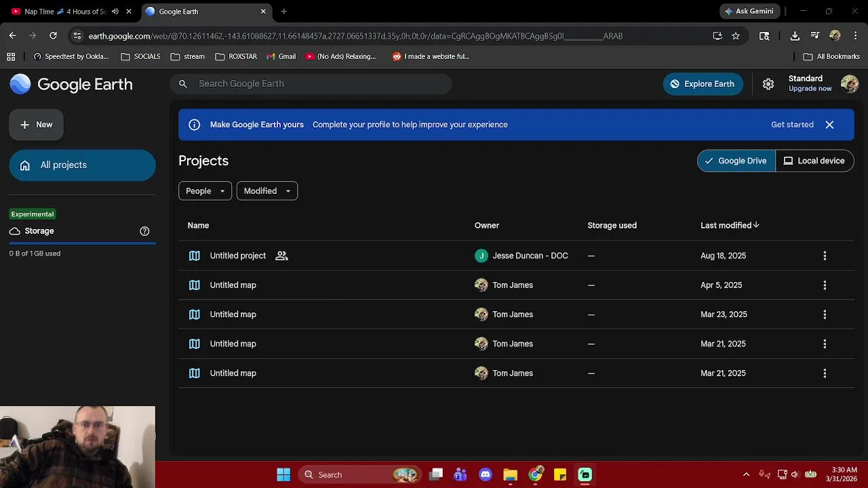The image size is (868, 488).
Task: Open Sticky Notes from the taskbar
Action: (x=560, y=474)
